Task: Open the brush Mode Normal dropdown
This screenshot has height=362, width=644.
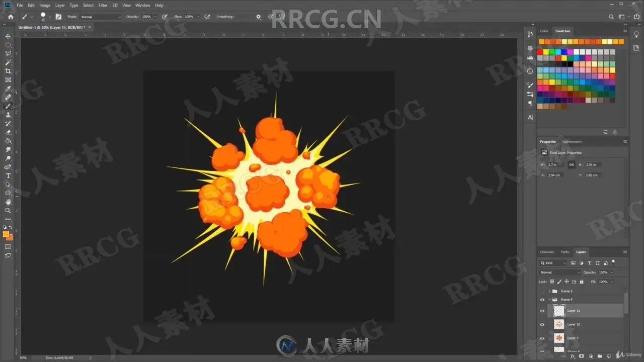Action: tap(101, 17)
